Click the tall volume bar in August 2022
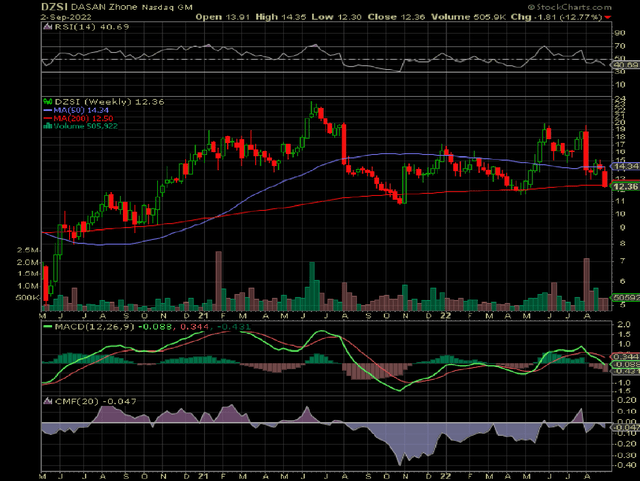 [587, 284]
